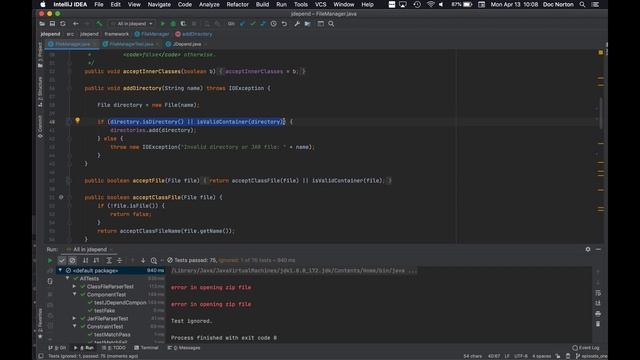Open test history clock-magnifier icon

tap(154, 260)
